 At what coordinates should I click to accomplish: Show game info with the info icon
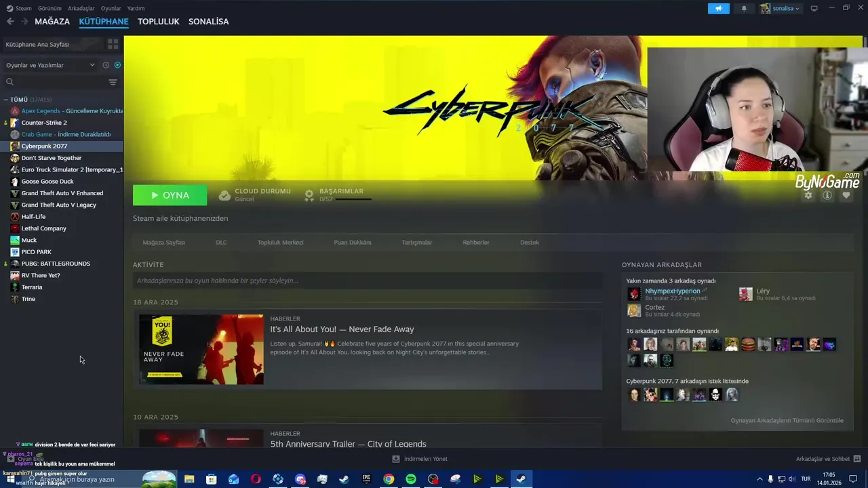tap(827, 195)
